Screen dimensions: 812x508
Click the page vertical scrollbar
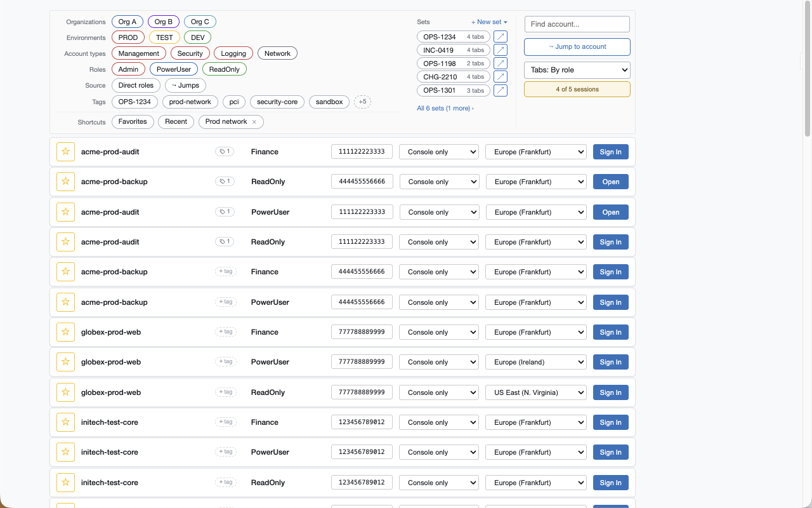point(808,69)
